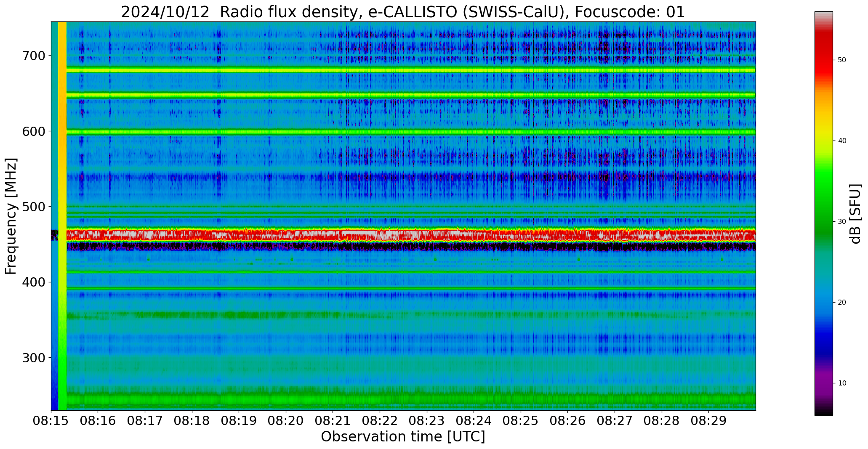Click the 08:29 time tick label

708,421
